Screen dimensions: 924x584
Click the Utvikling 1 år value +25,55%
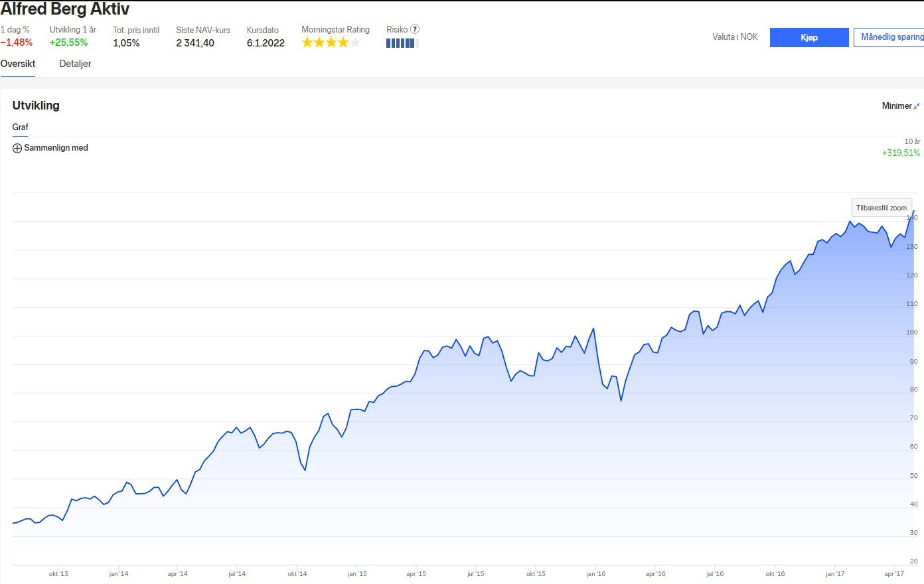pyautogui.click(x=68, y=42)
